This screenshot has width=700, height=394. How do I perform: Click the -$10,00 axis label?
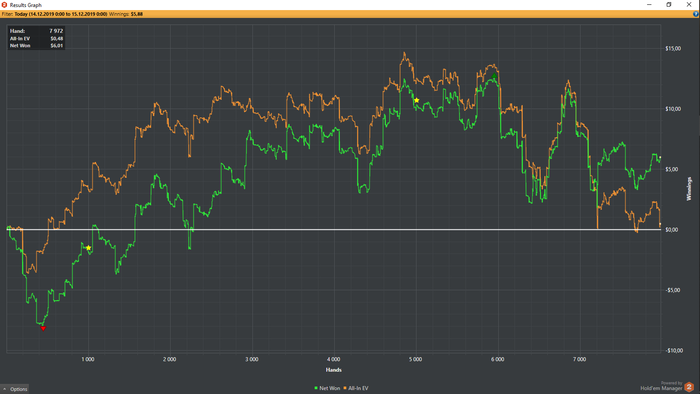(x=674, y=351)
